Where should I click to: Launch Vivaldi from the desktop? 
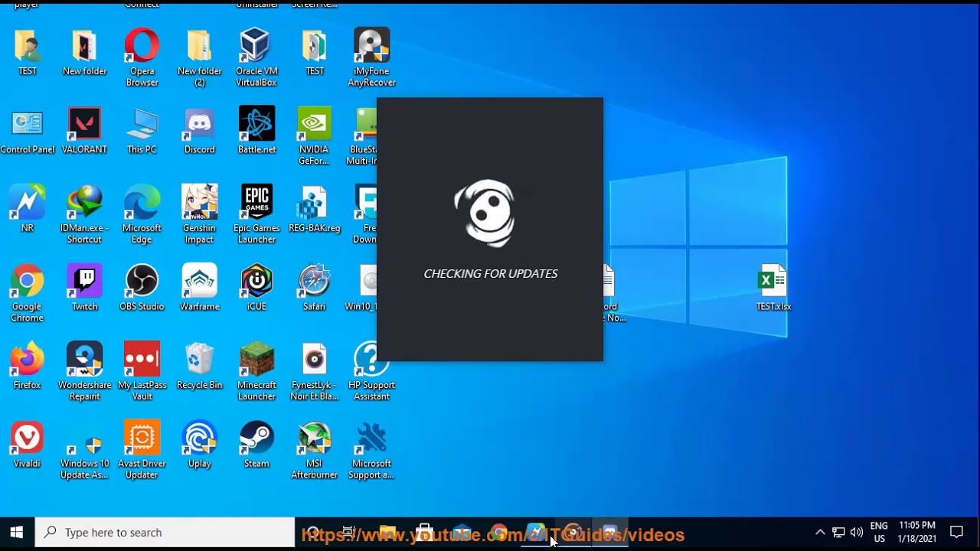(x=27, y=445)
